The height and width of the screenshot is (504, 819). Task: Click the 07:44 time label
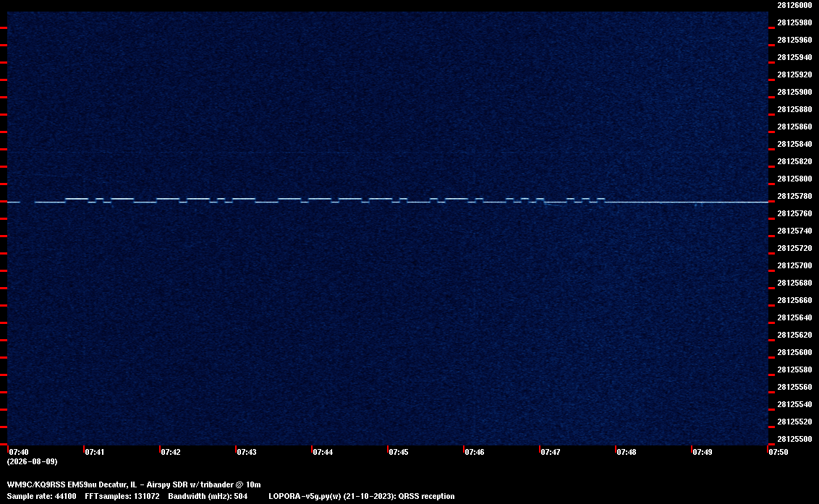(x=323, y=452)
